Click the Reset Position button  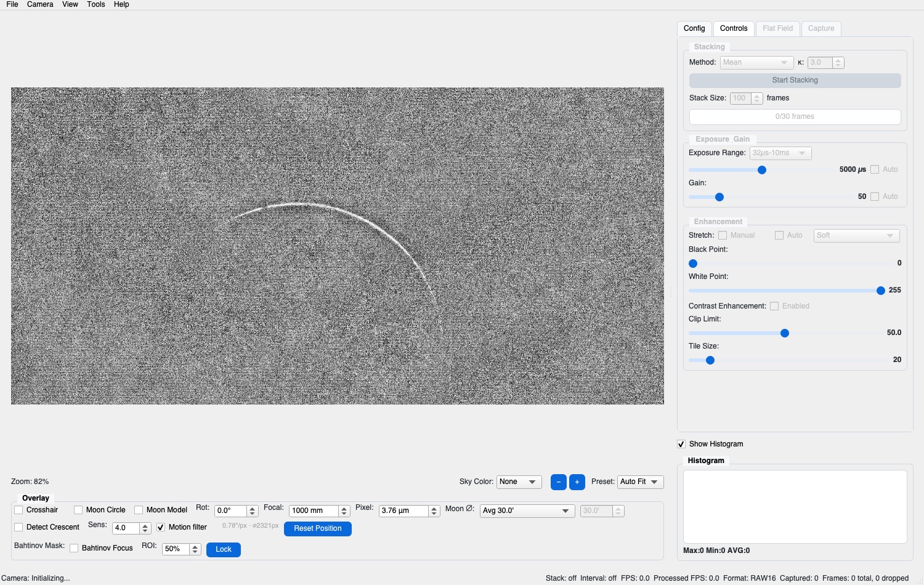pyautogui.click(x=318, y=528)
